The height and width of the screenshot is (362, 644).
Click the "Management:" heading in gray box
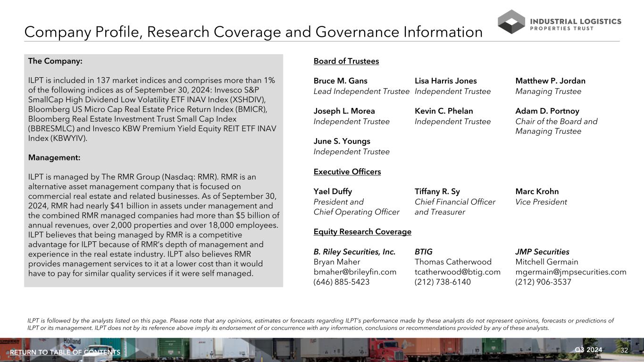coord(54,157)
